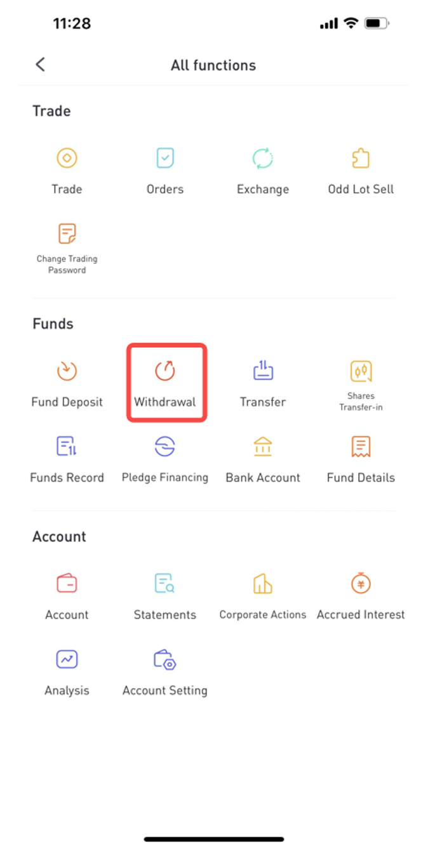Open the Analysis chart icon
The width and height of the screenshot is (442, 868).
click(67, 659)
